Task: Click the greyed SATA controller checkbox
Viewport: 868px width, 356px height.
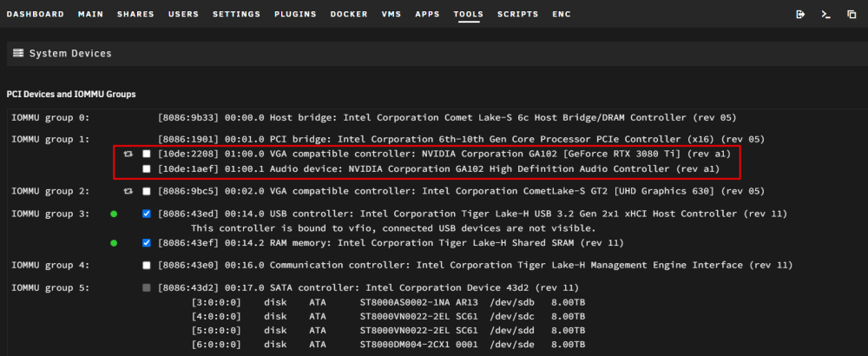Action: click(146, 288)
